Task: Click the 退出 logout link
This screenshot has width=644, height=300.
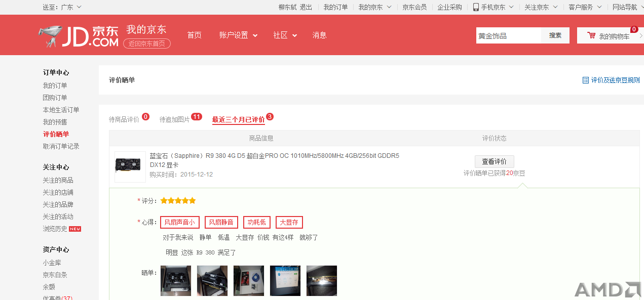Action: coord(306,7)
